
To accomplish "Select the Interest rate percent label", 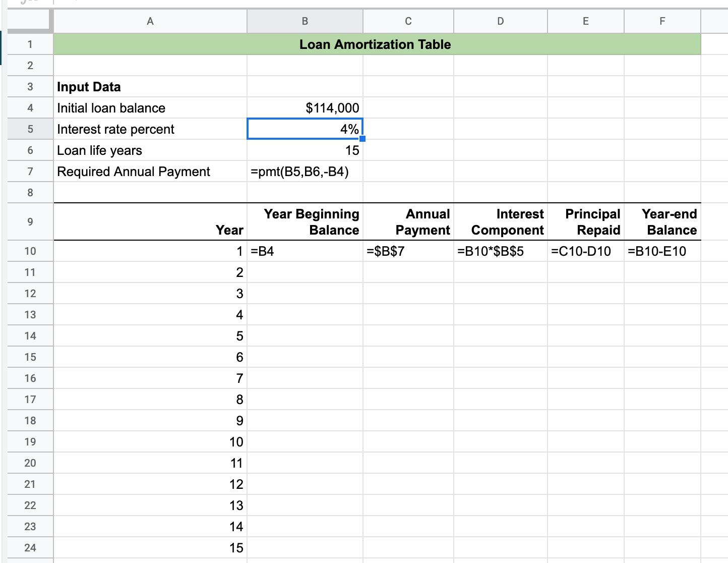I will click(150, 129).
